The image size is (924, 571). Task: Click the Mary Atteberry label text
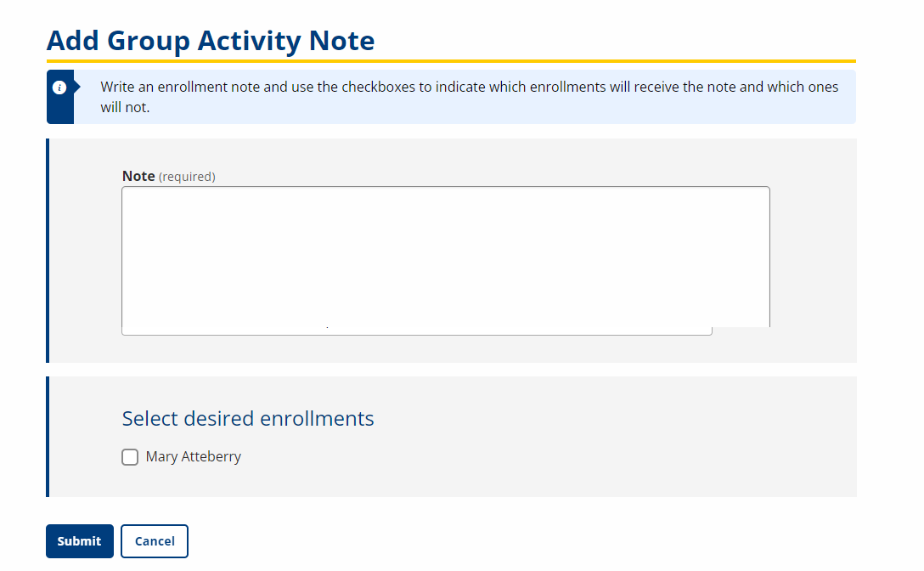tap(194, 457)
